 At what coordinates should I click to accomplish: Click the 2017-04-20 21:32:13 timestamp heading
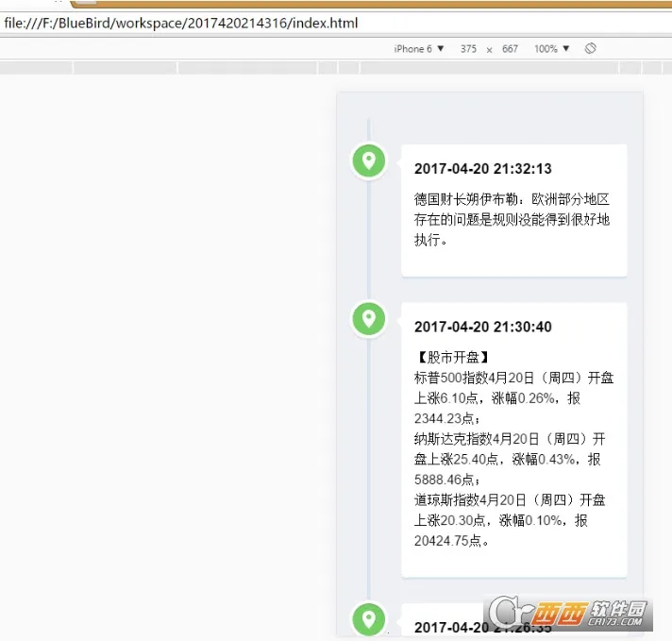(482, 169)
